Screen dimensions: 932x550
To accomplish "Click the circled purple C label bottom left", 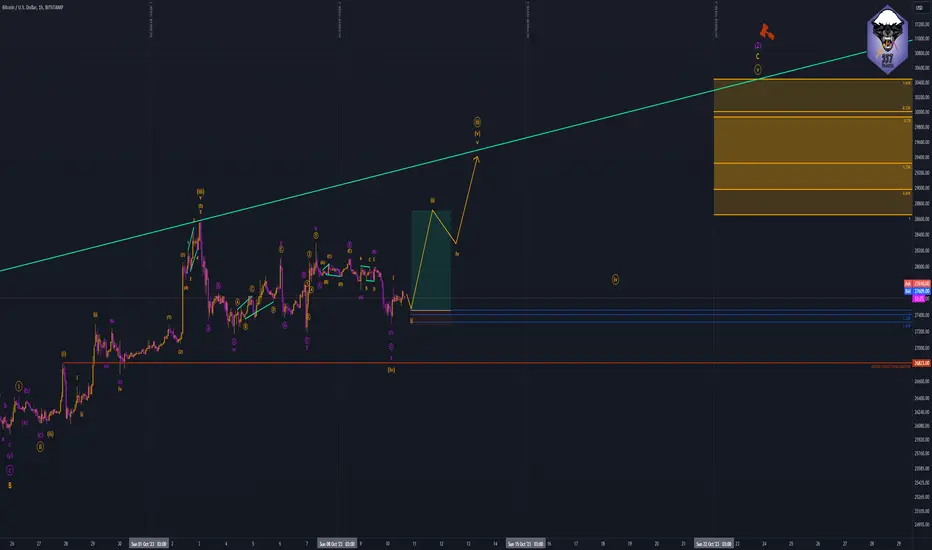I will pyautogui.click(x=10, y=470).
